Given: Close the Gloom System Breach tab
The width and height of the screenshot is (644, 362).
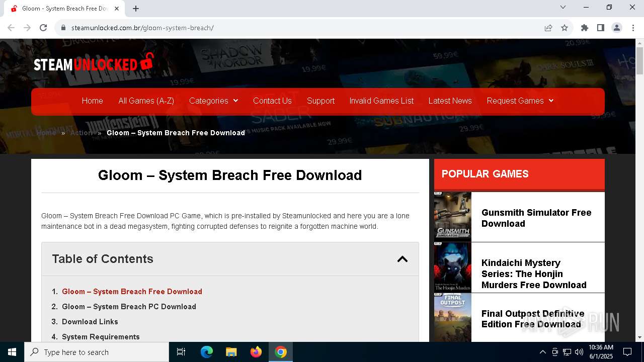Looking at the screenshot, I should pyautogui.click(x=117, y=9).
